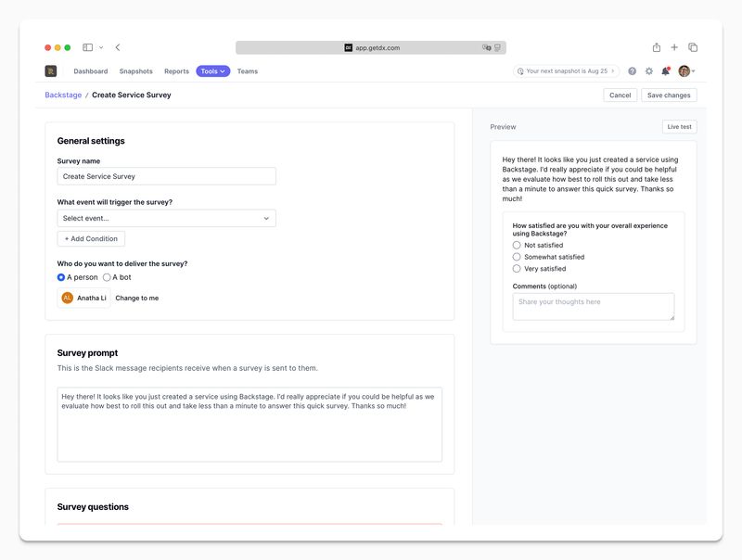Image resolution: width=742 pixels, height=560 pixels.
Task: Expand the "Select event..." dropdown
Action: [x=167, y=219]
